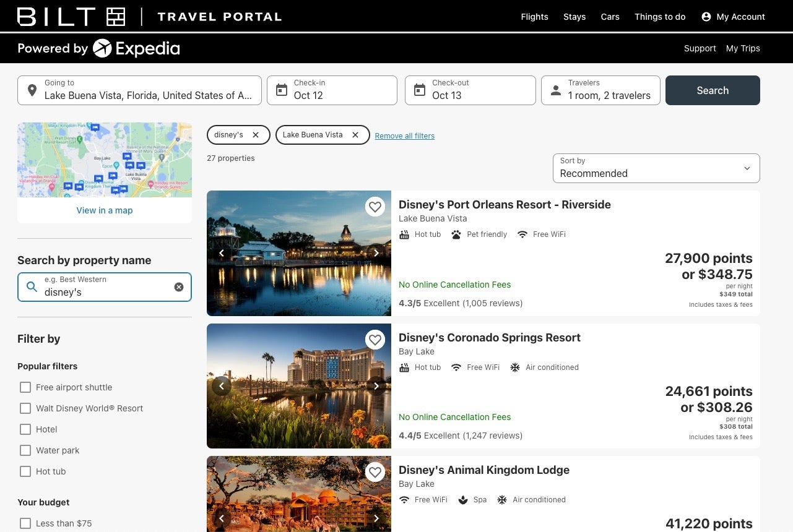Viewport: 793px width, 532px height.
Task: Click the location pin icon in the Going to field
Action: coord(32,90)
